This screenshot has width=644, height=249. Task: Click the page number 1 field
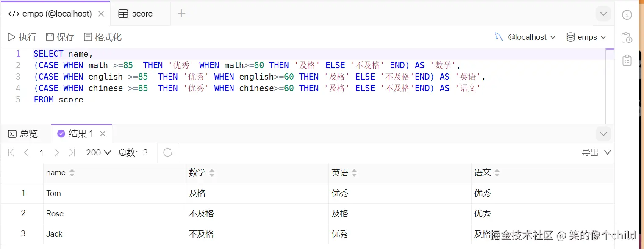point(42,152)
